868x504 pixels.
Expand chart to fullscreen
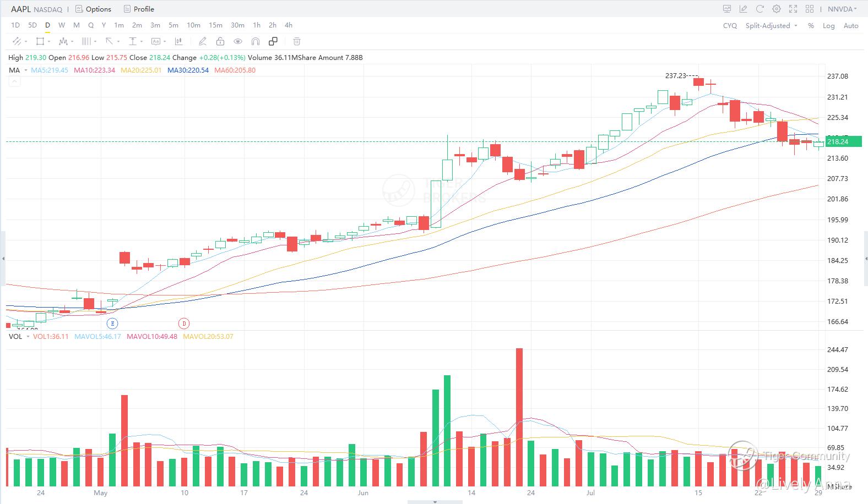(x=793, y=9)
